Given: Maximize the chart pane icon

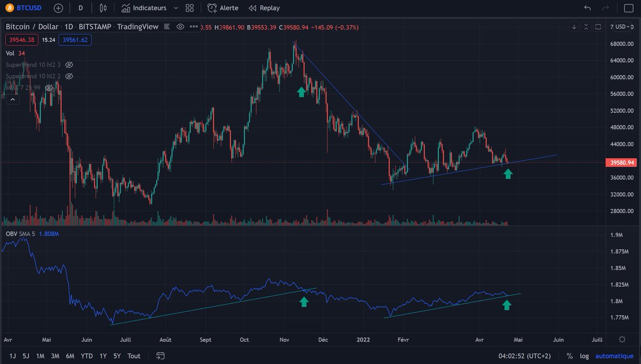Looking at the screenshot, I should [598, 27].
